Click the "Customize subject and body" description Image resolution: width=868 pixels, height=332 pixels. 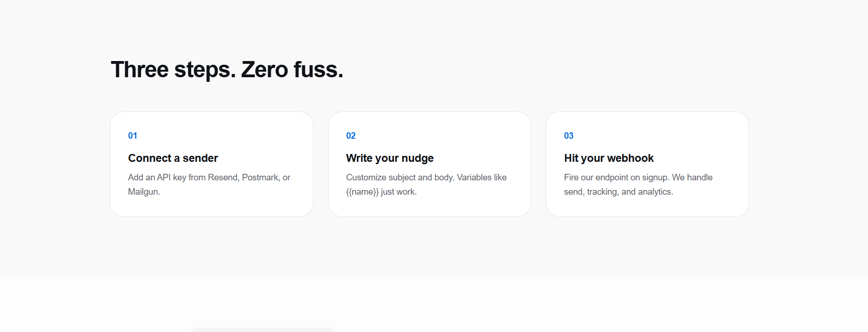point(426,184)
